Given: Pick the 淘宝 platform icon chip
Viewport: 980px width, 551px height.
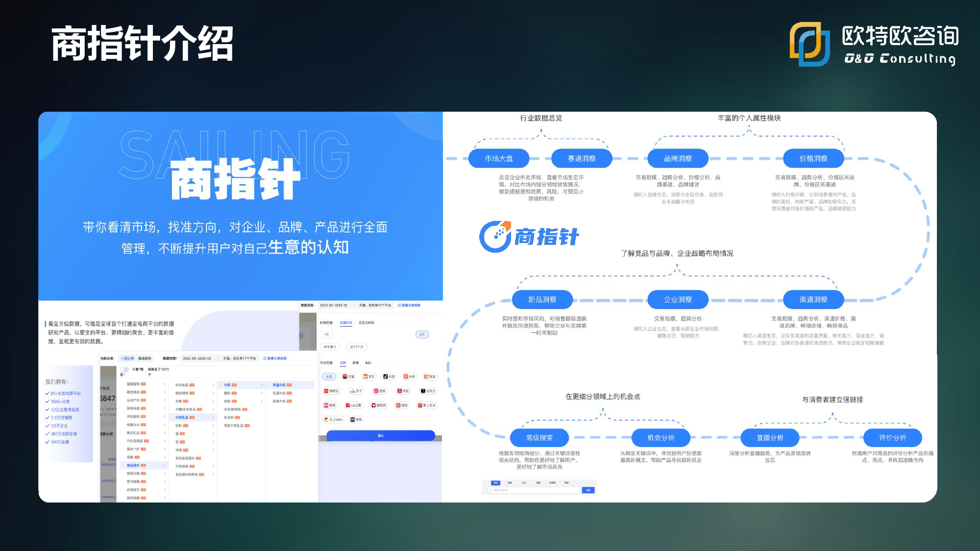Looking at the screenshot, I should point(430,377).
